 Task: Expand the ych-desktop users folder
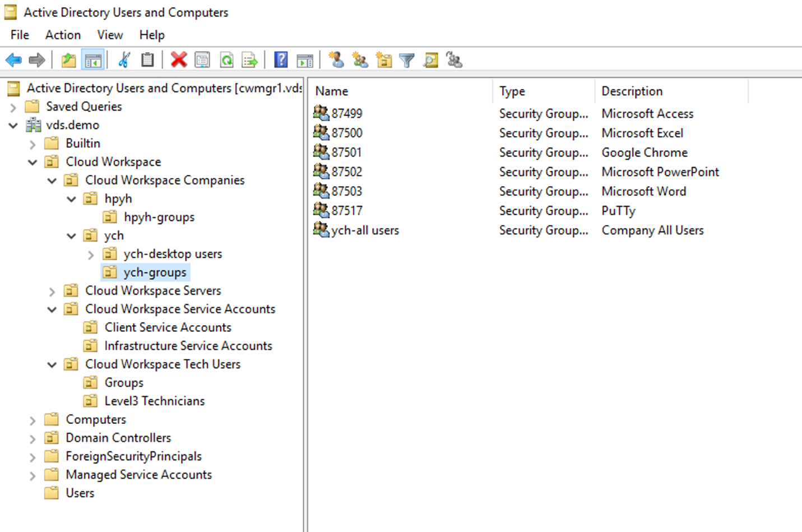(91, 255)
